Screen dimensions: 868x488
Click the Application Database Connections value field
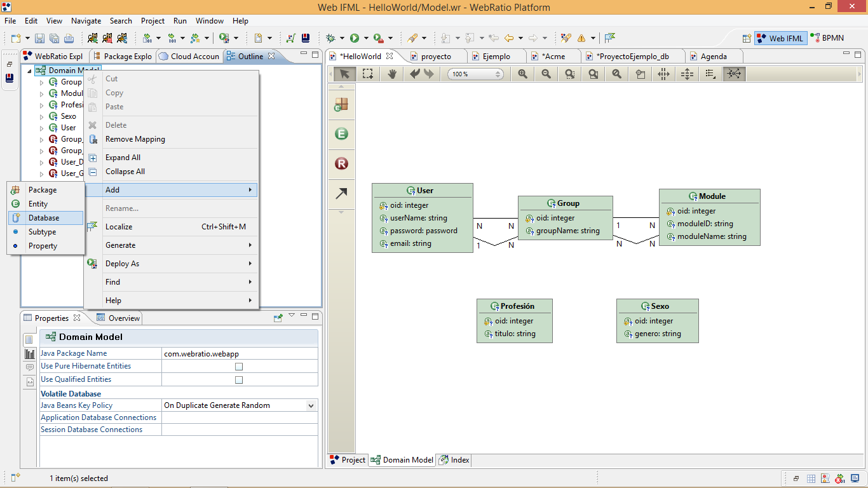240,417
